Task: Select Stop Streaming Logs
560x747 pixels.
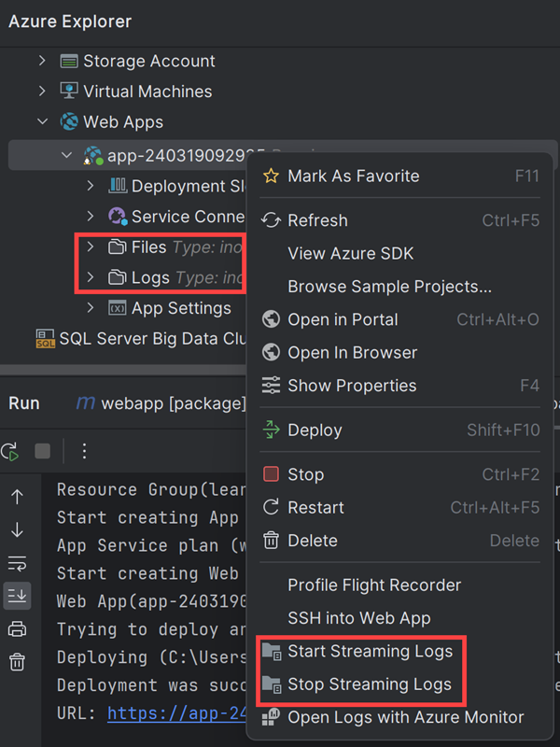Action: [400, 684]
